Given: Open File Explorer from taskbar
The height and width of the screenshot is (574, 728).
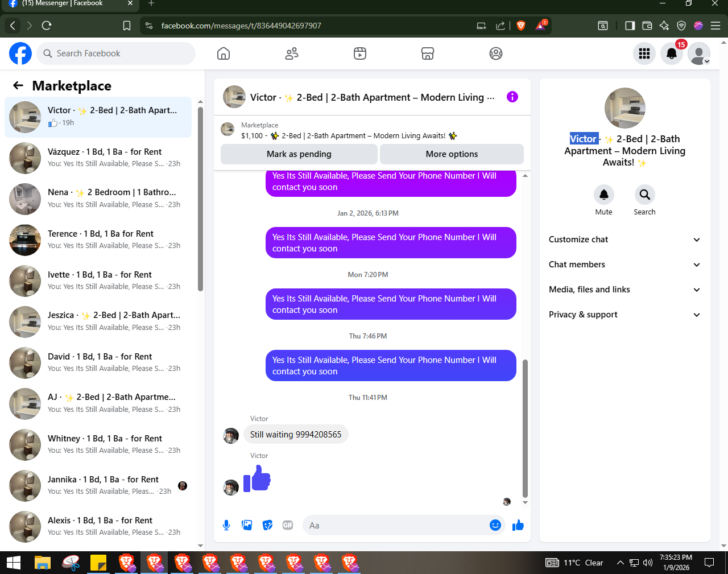Looking at the screenshot, I should pyautogui.click(x=43, y=563).
